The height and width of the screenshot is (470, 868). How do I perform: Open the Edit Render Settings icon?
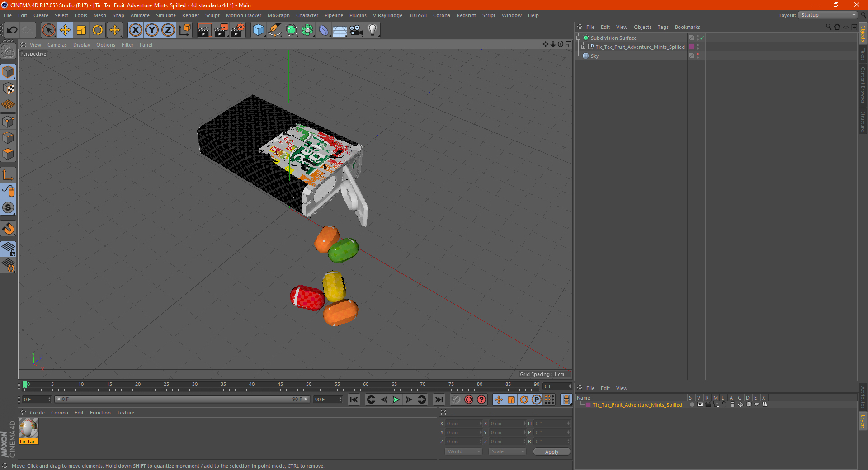coord(238,30)
